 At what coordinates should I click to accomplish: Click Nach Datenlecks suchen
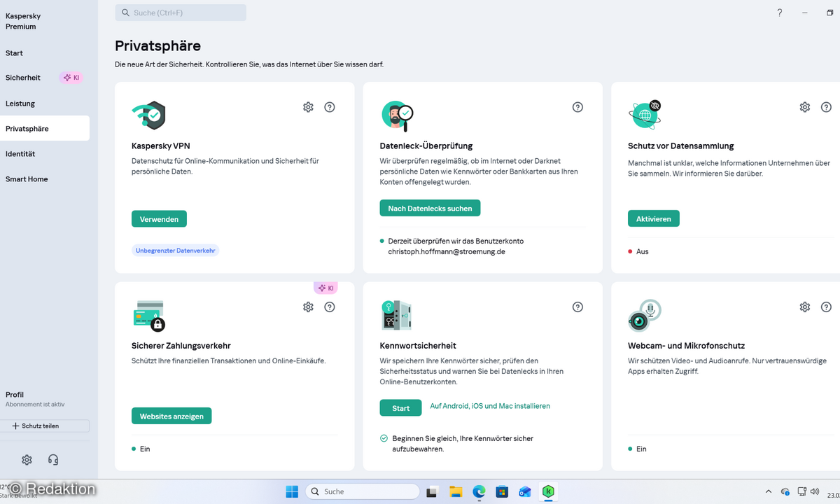point(429,207)
